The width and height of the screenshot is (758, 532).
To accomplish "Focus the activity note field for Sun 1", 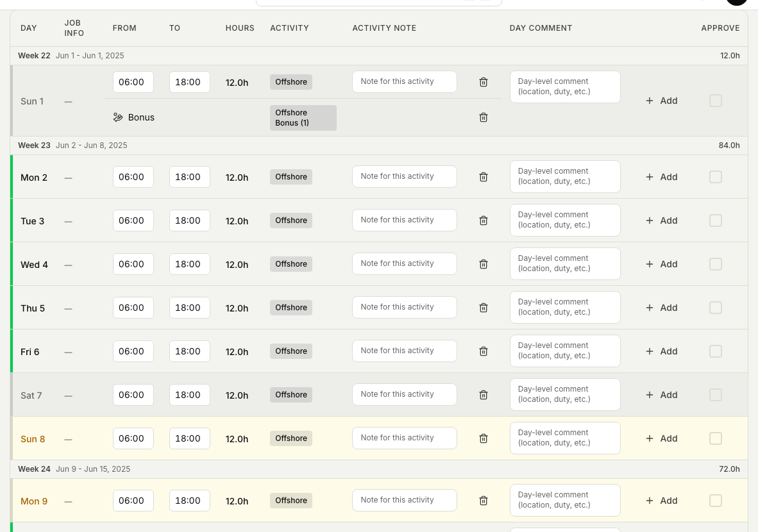I will [x=405, y=81].
